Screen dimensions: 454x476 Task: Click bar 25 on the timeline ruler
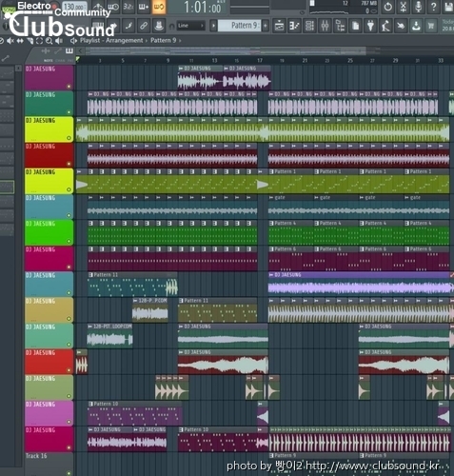tap(350, 60)
